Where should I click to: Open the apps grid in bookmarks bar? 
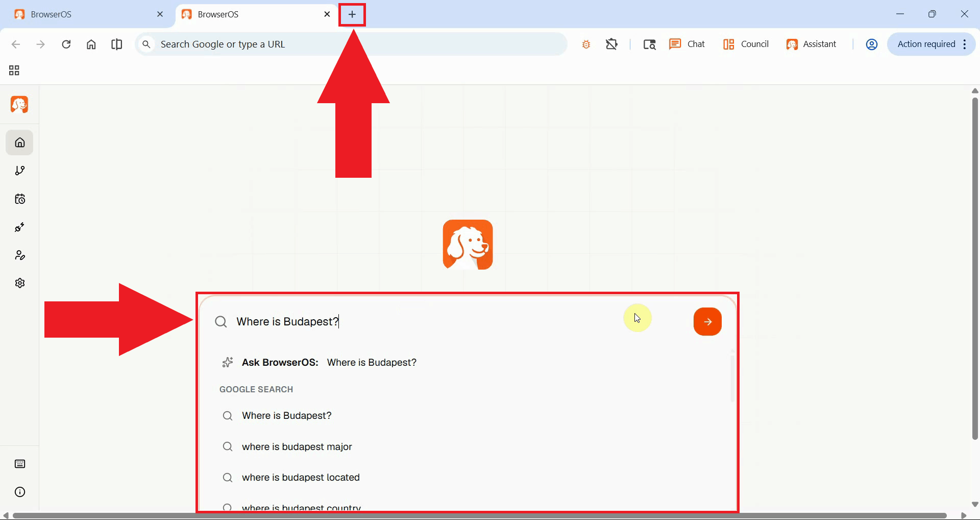pyautogui.click(x=14, y=70)
